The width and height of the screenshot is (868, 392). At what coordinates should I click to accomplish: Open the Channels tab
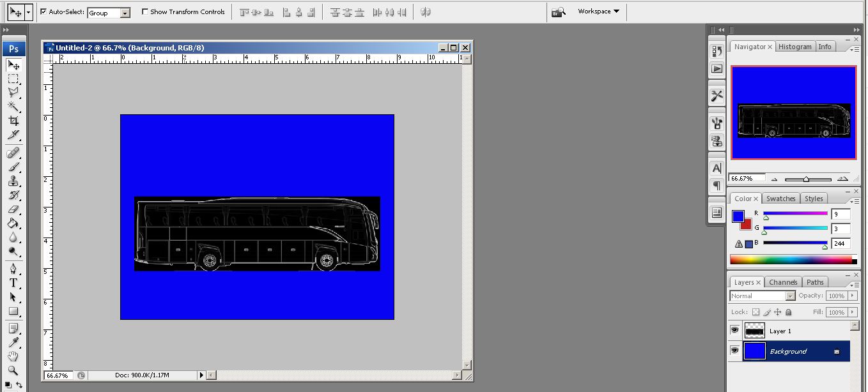(783, 282)
